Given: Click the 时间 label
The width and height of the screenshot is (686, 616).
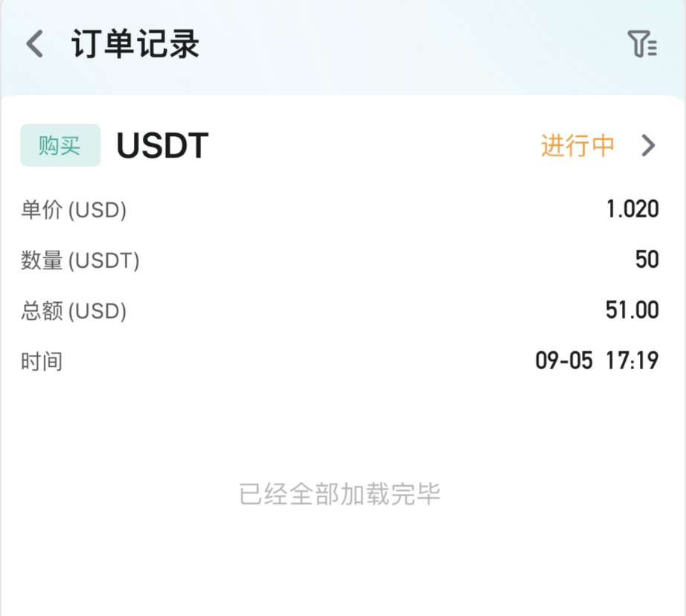Looking at the screenshot, I should 42,362.
